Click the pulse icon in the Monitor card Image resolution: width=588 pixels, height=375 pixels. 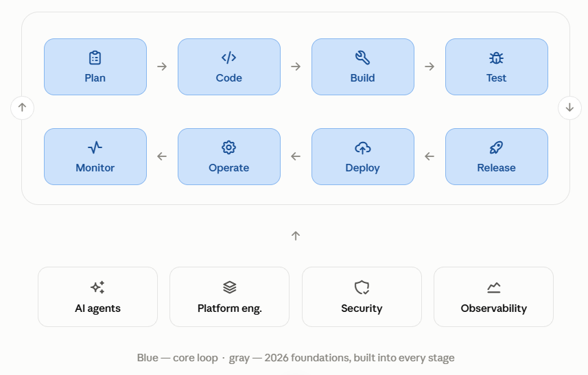[x=95, y=147]
